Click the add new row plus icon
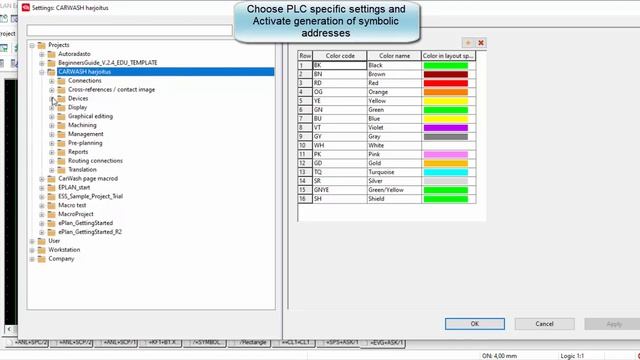 [468, 43]
